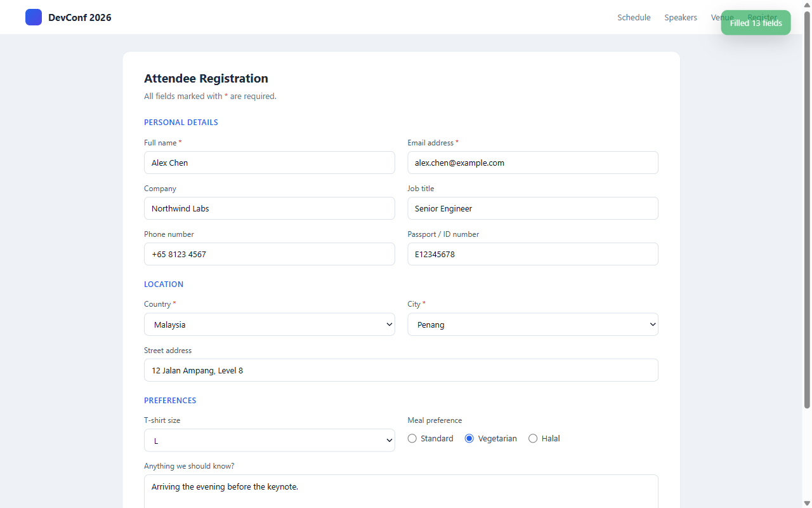Select the Standard meal radio button
Image resolution: width=812 pixels, height=508 pixels.
412,438
